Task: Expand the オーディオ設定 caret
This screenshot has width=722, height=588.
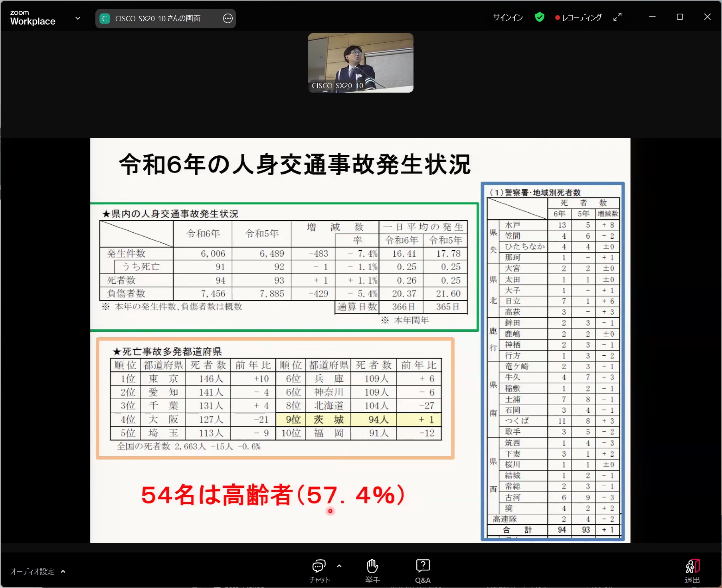Action: pos(63,572)
